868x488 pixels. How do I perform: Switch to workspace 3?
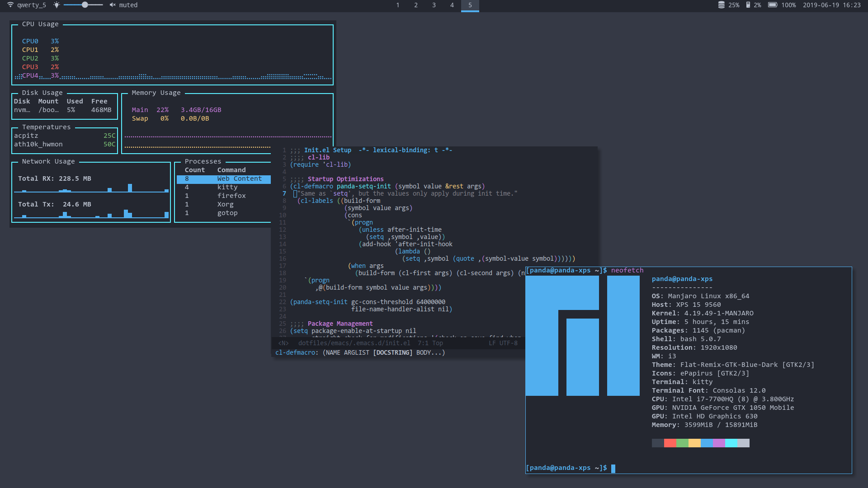click(434, 5)
